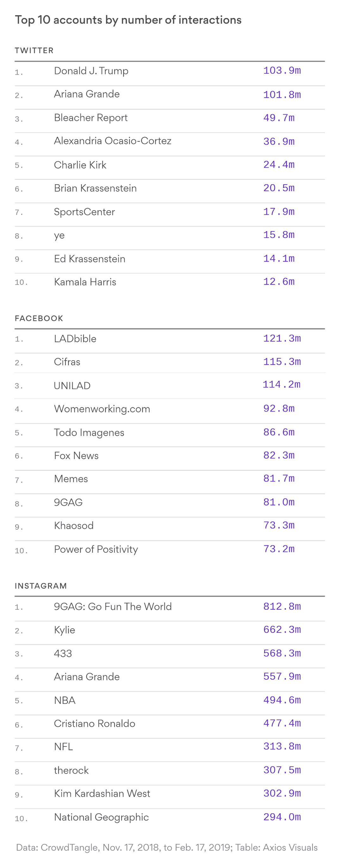This screenshot has height=868, width=359.
Task: Select Ariana Grande in the Twitter list
Action: coord(87,94)
